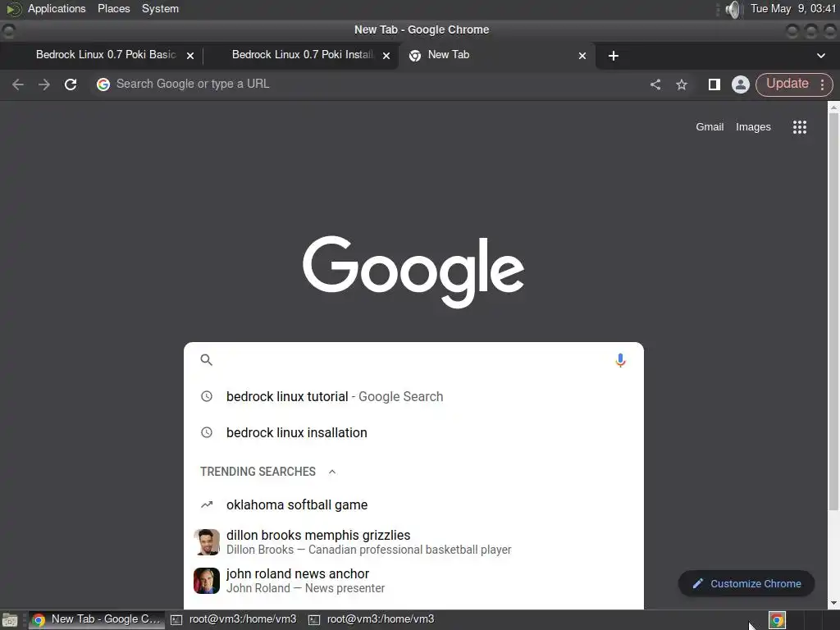
Task: Click the Google logo
Action: click(x=413, y=271)
